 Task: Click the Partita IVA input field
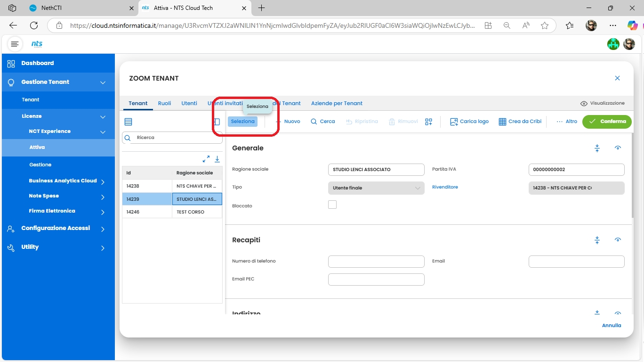point(577,170)
